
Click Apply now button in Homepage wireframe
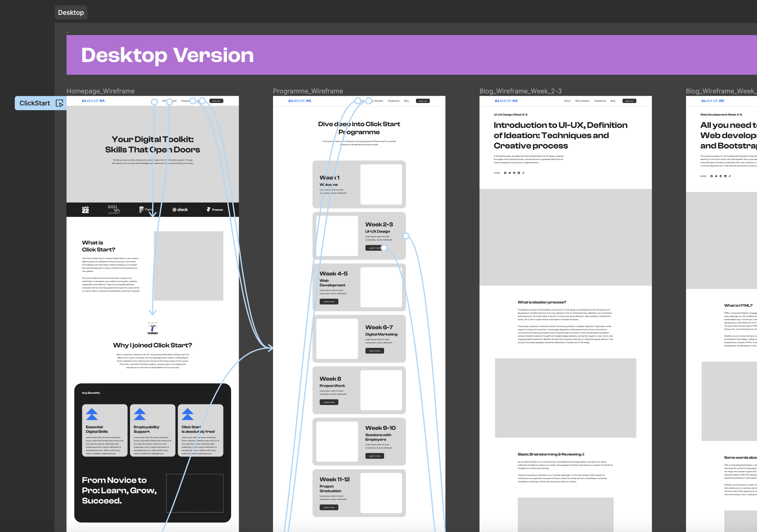tap(216, 101)
